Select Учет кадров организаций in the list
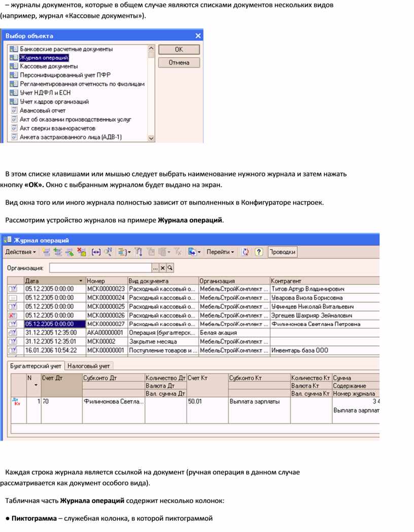Viewport: 414px width, 532px height. coord(54,102)
